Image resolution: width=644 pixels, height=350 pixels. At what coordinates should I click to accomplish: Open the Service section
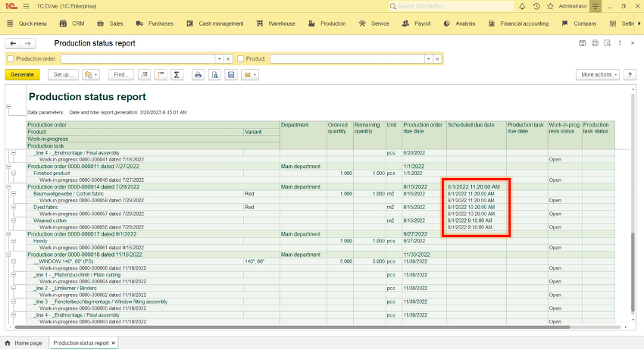(x=374, y=23)
